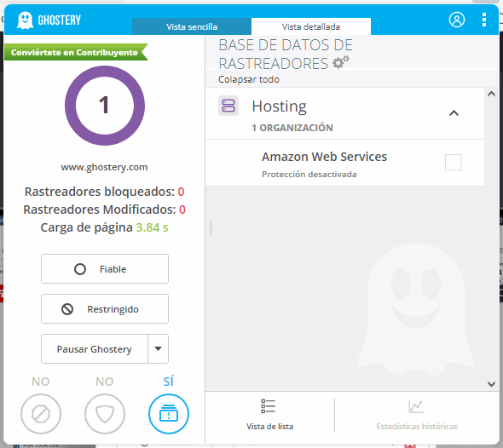The height and width of the screenshot is (448, 503).
Task: Click Conviértete en Contribuyente banner
Action: click(x=76, y=52)
